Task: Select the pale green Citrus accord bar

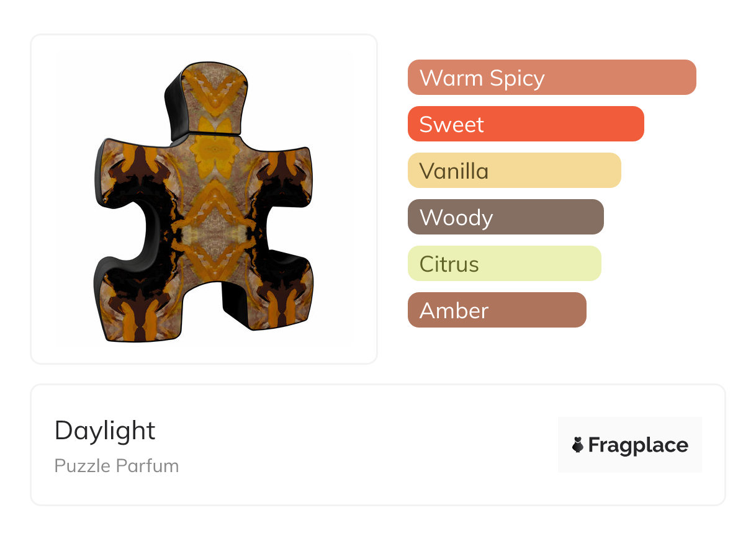Action: 504,264
